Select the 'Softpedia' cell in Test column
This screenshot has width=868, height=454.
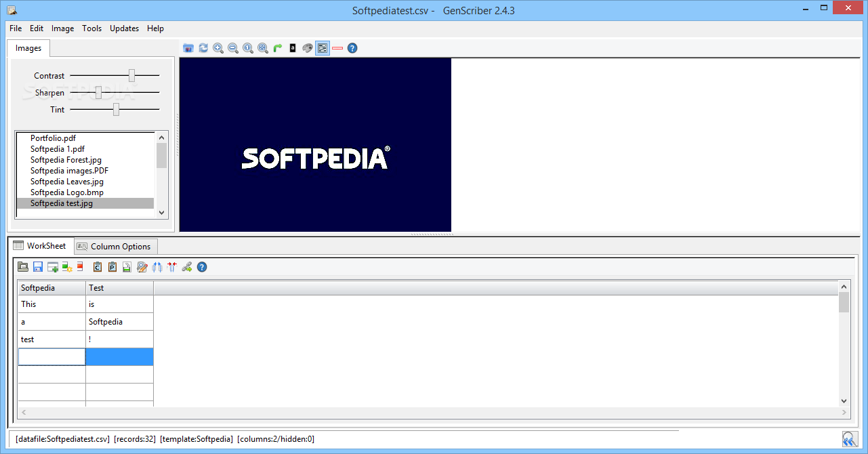[x=120, y=322]
